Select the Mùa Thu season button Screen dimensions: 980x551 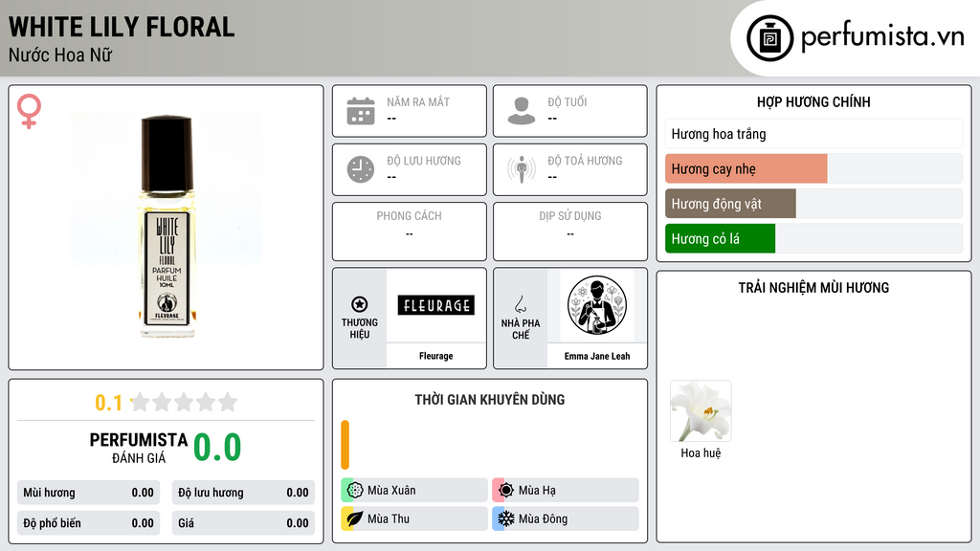pos(414,518)
